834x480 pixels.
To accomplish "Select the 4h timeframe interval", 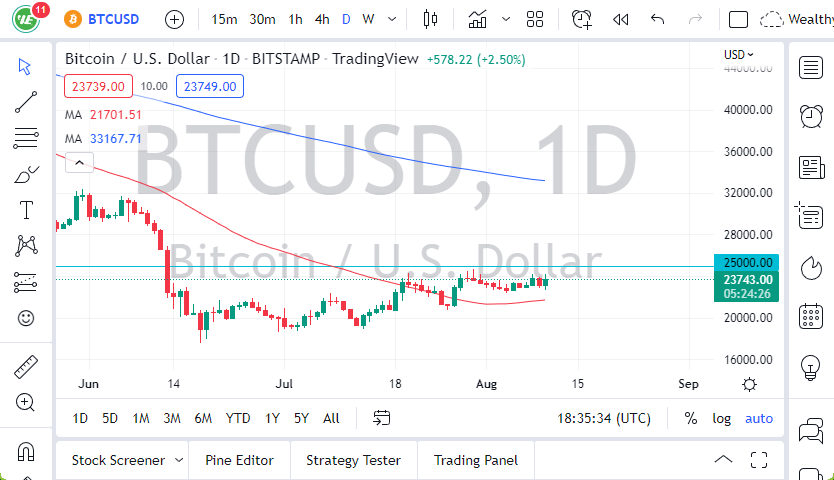I will click(x=321, y=19).
